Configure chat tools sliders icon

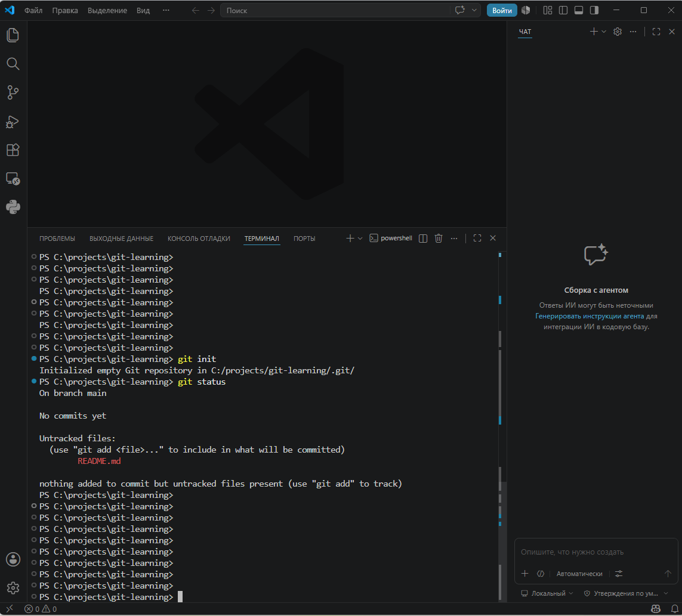[x=619, y=574]
